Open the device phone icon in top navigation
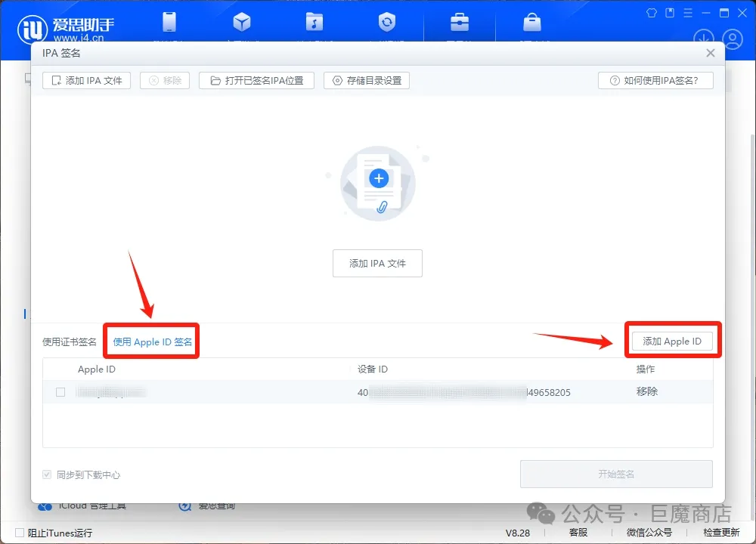 tap(169, 22)
